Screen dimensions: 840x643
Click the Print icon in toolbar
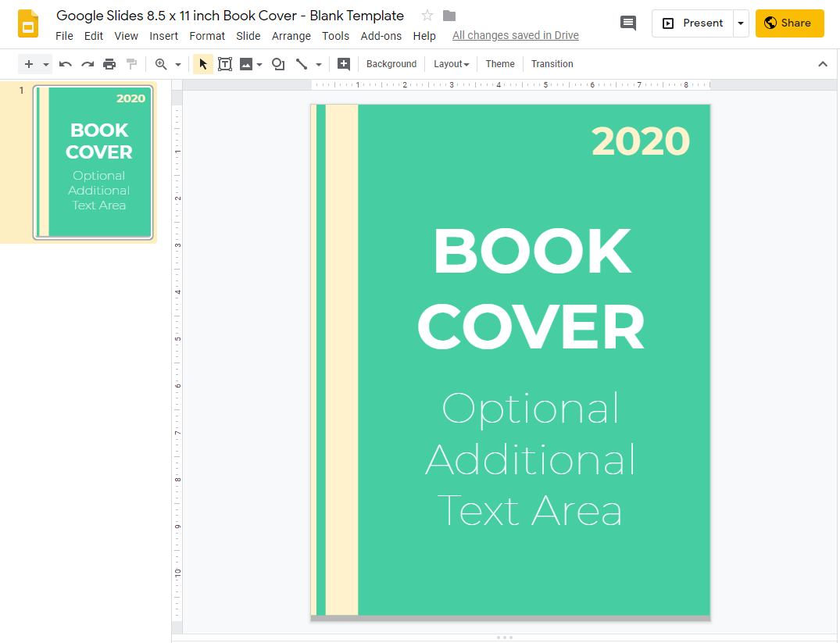coord(109,64)
